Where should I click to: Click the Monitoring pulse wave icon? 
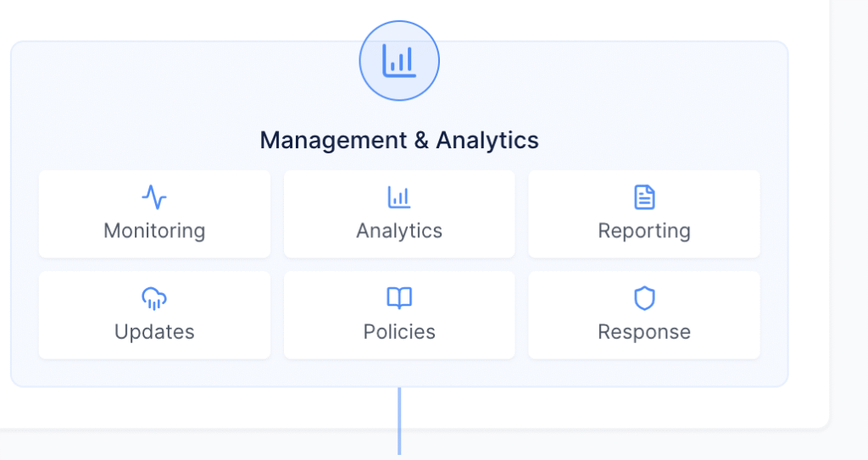(x=154, y=197)
